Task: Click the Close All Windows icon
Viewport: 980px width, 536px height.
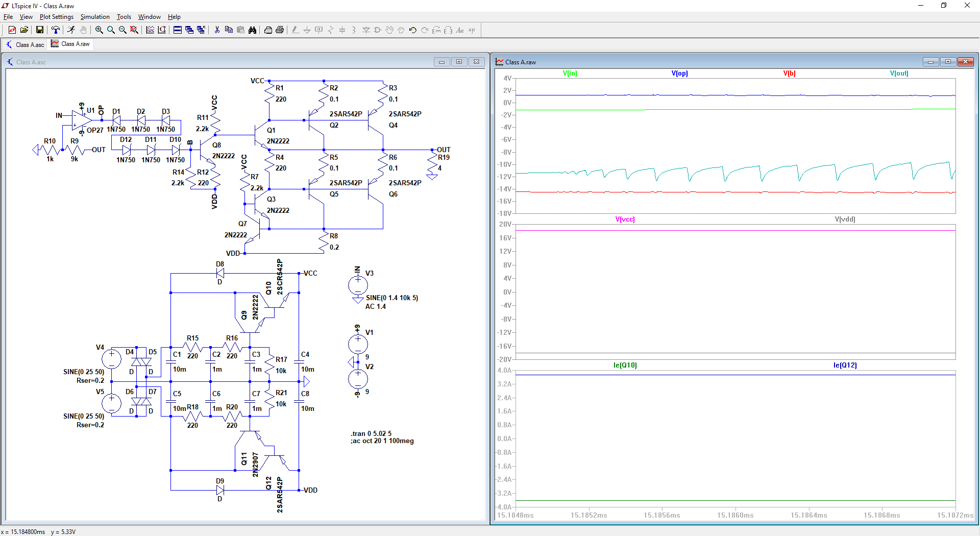Action: [x=201, y=30]
